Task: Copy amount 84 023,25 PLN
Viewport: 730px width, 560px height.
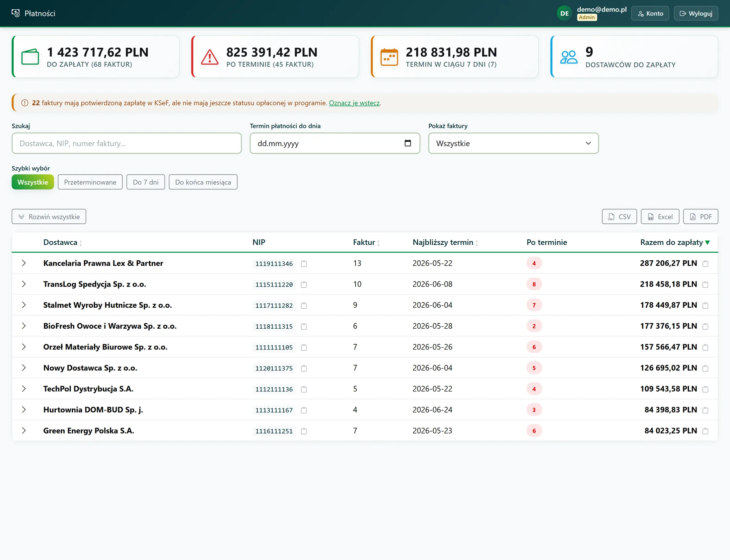Action: (705, 431)
